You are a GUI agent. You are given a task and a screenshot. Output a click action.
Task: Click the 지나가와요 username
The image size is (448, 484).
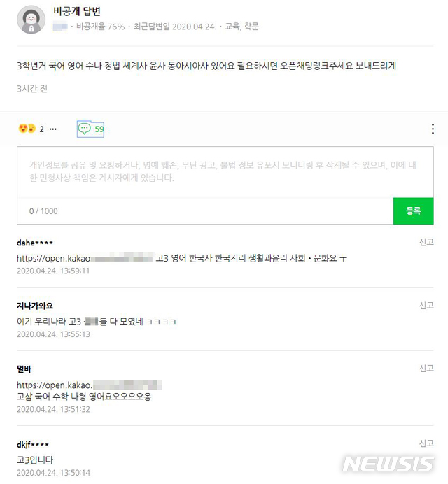coord(35,306)
